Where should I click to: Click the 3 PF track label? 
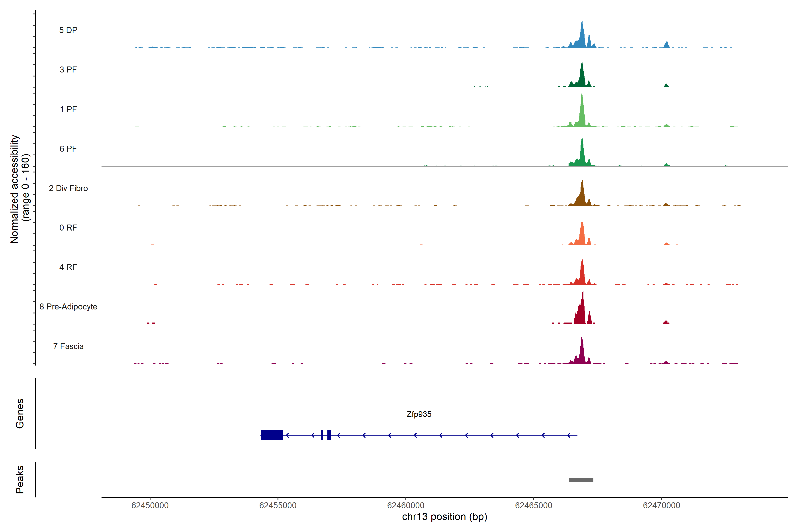pos(68,70)
